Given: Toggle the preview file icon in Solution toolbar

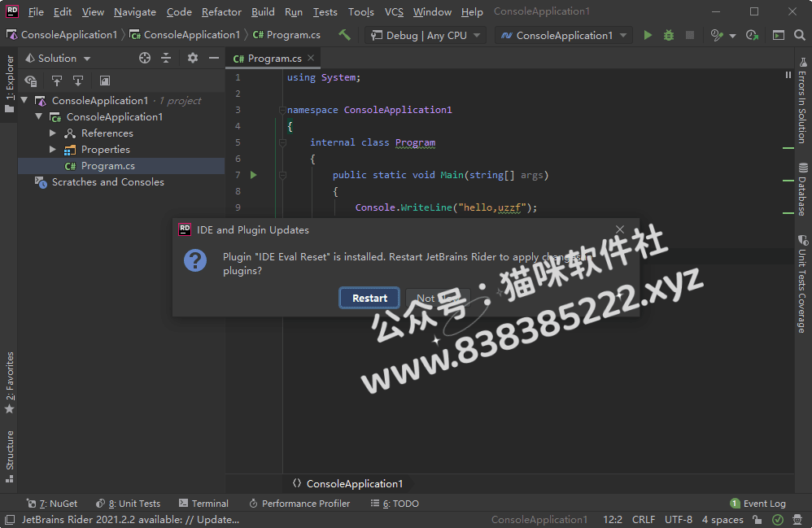Looking at the screenshot, I should click(x=105, y=81).
